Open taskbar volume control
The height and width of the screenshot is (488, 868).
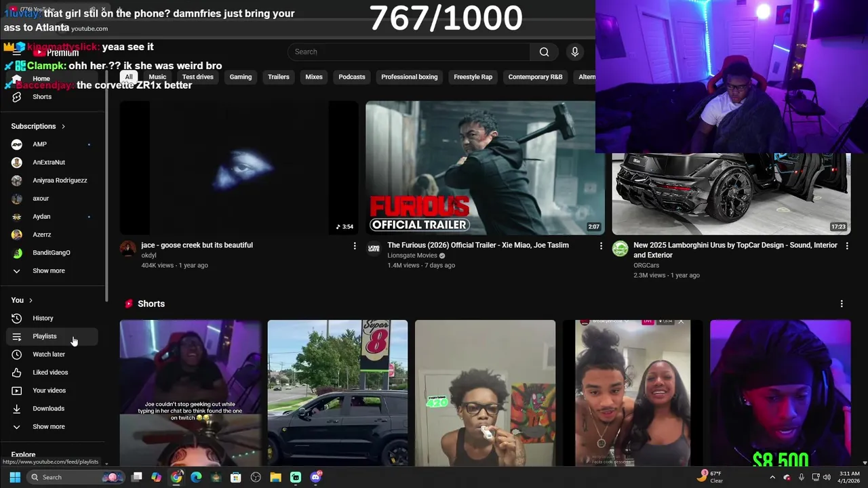827,477
